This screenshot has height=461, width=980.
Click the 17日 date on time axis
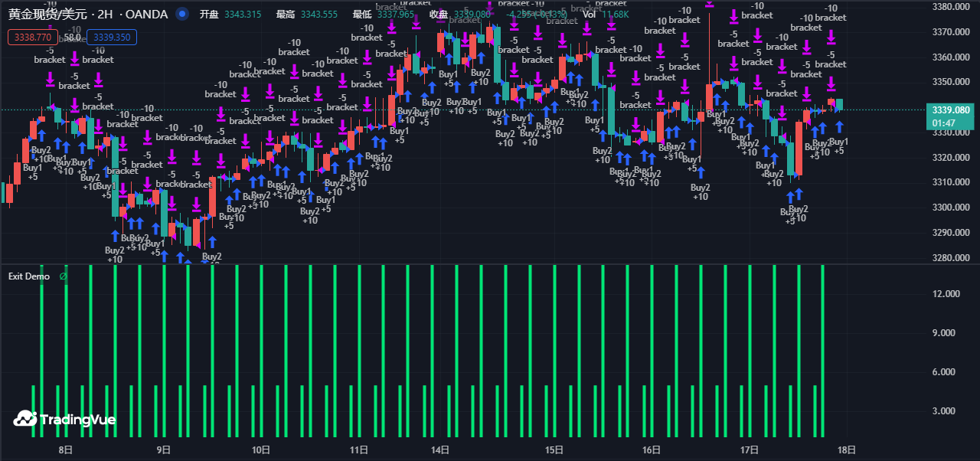coord(750,450)
